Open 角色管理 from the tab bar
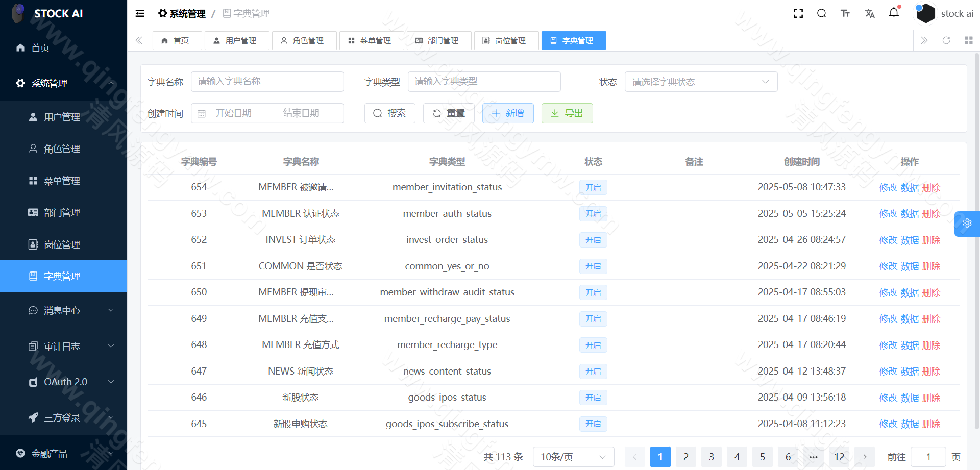The width and height of the screenshot is (980, 470). click(304, 40)
